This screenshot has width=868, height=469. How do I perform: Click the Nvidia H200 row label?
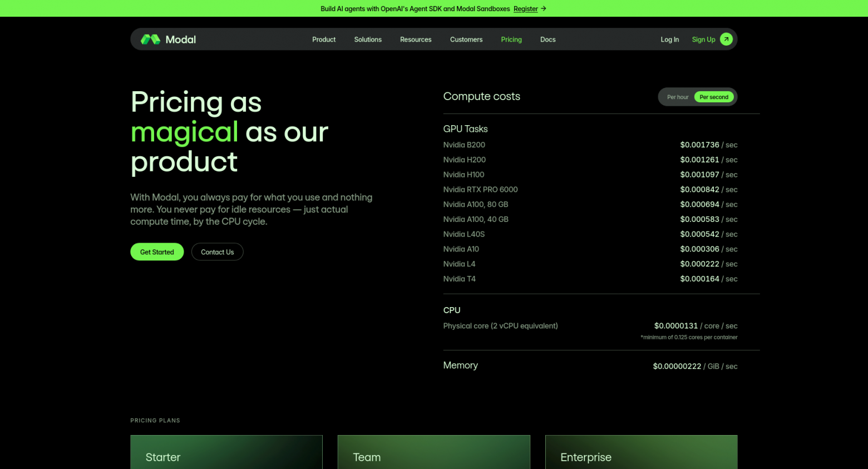[x=465, y=160]
